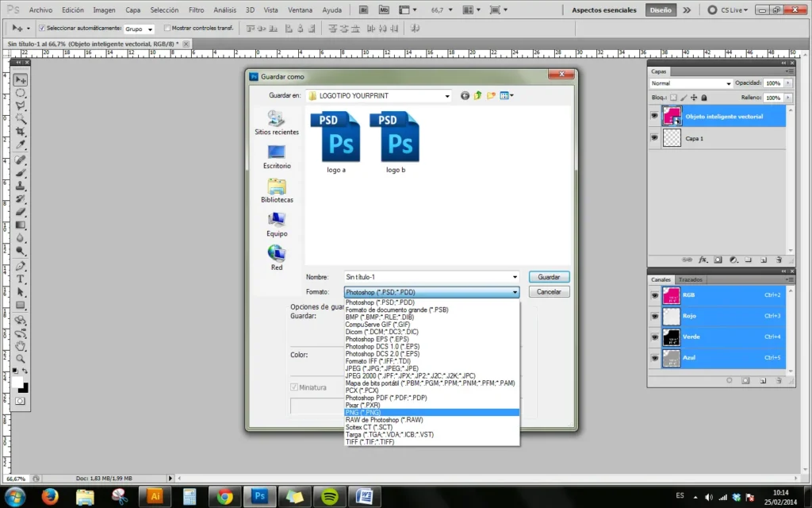Click the Guardar button
Image resolution: width=812 pixels, height=508 pixels.
coord(549,277)
